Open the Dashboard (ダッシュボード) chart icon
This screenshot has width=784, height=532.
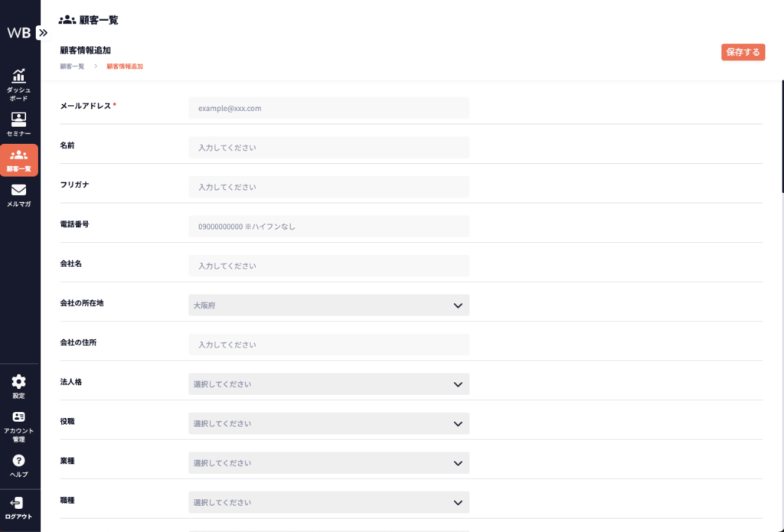click(x=19, y=77)
